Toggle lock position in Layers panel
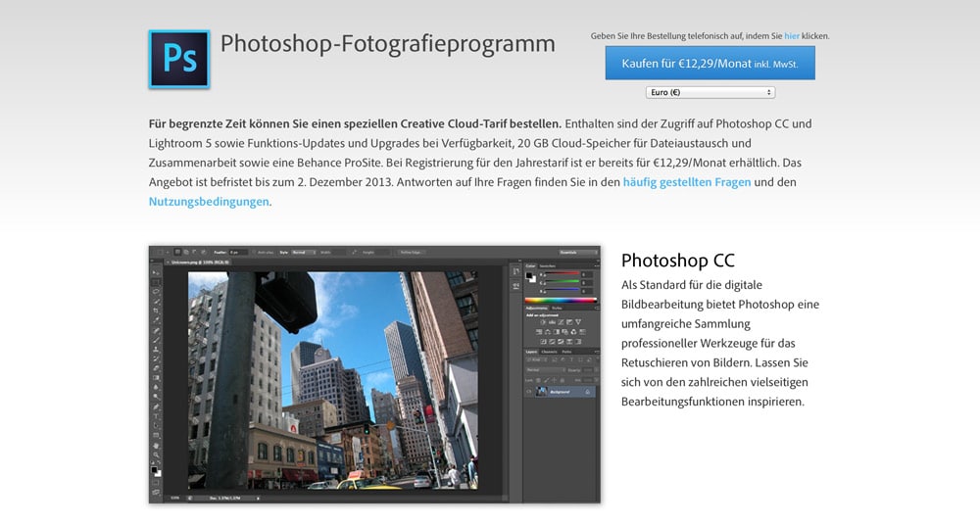 pos(555,380)
